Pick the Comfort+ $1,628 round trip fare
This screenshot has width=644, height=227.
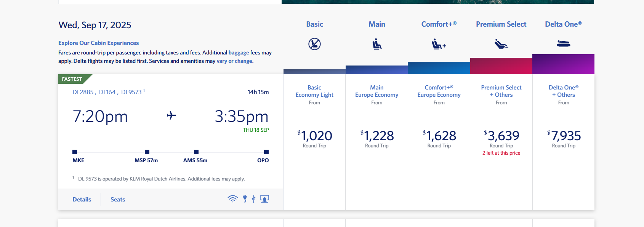[x=439, y=136]
